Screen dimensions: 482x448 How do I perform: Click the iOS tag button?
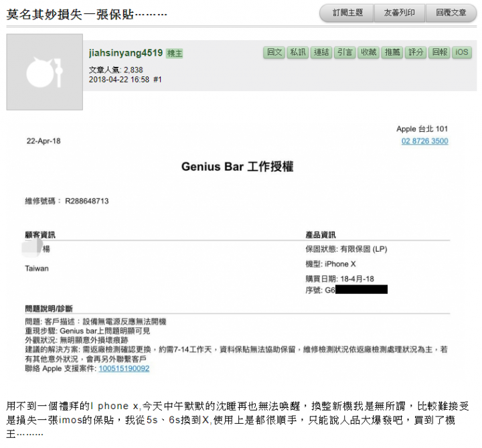point(462,52)
